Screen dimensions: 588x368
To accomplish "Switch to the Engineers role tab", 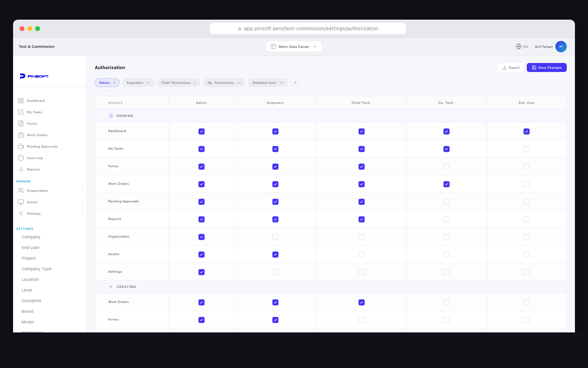I will click(138, 82).
